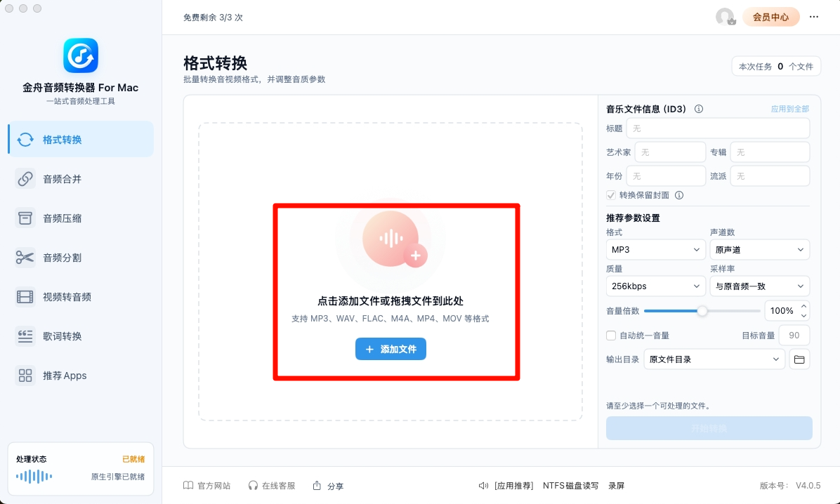Viewport: 840px width, 504px height.
Task: Open the 会员中心 button
Action: 771,17
